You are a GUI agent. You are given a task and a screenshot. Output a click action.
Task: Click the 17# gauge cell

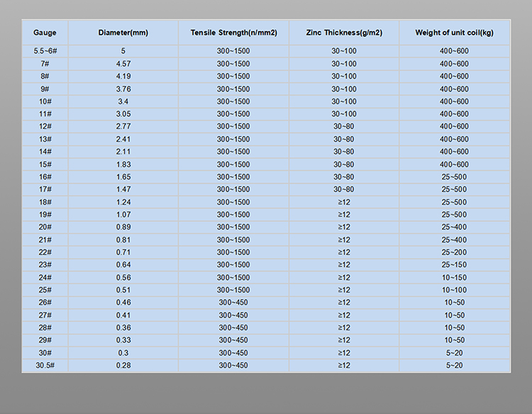coord(45,189)
